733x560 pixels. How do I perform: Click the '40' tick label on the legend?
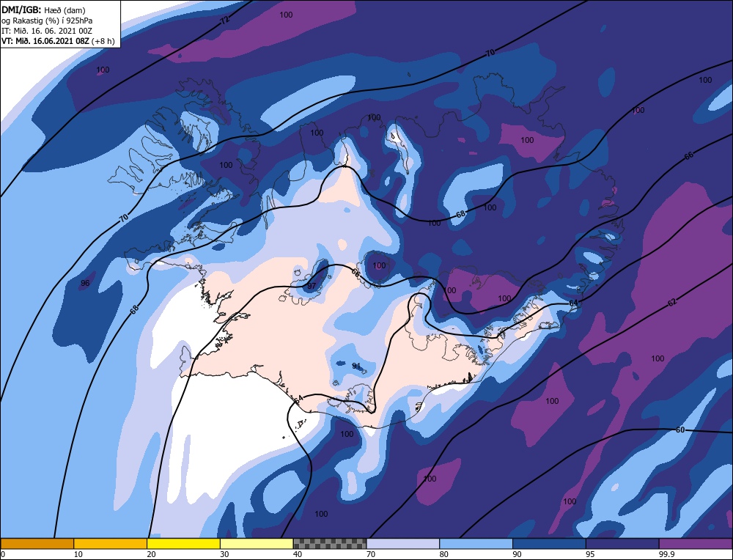click(x=298, y=554)
